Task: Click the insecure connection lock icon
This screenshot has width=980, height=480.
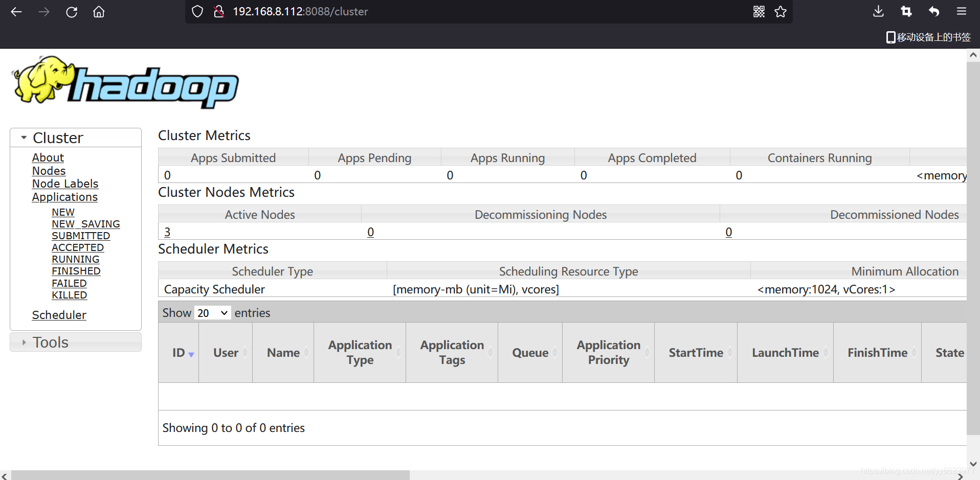Action: click(x=219, y=11)
